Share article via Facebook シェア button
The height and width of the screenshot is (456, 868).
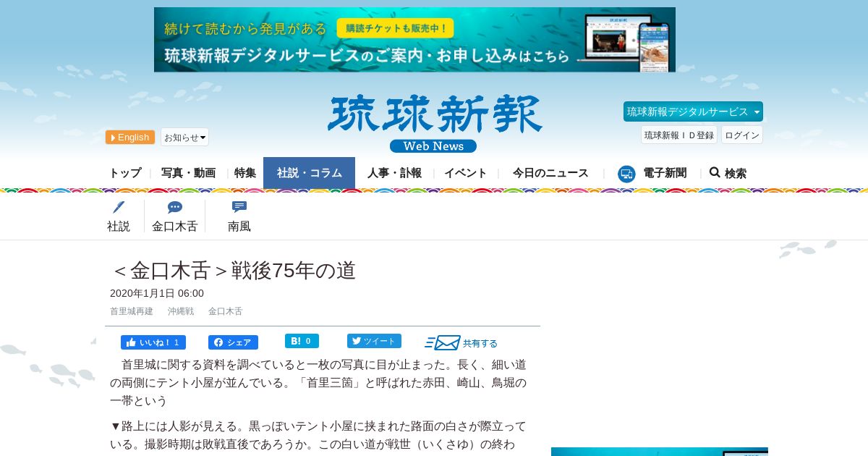click(x=233, y=342)
